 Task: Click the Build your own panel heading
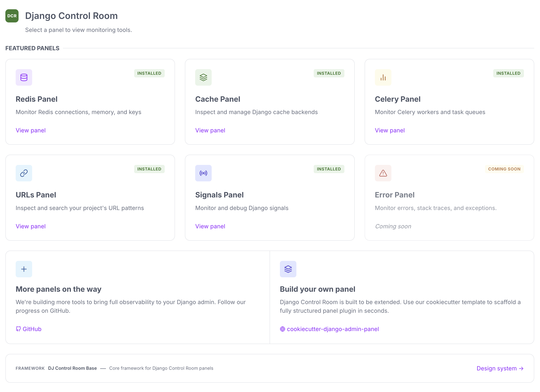[318, 289]
